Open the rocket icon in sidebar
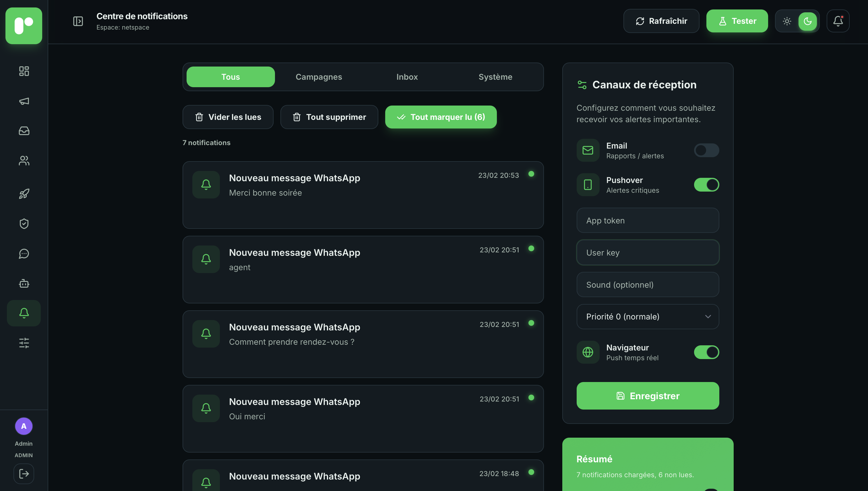The height and width of the screenshot is (491, 868). coord(24,194)
